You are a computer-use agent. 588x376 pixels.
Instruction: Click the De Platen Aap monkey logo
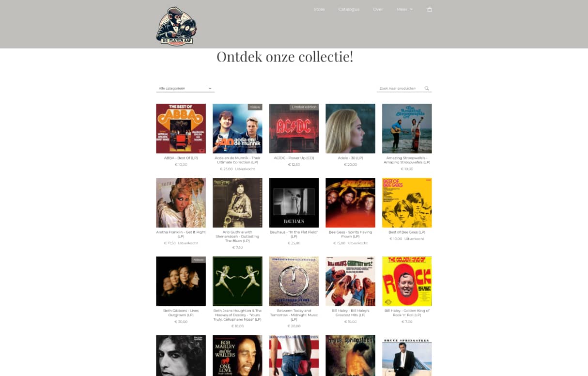pos(176,26)
